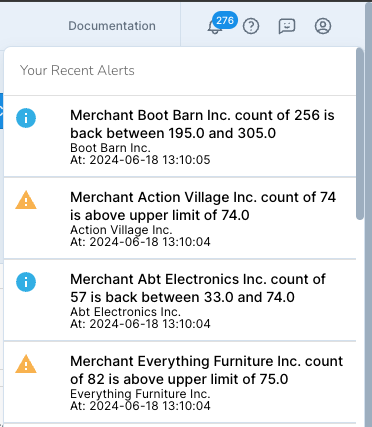Click the Action Village warning triangle icon
The image size is (372, 427).
coord(26,200)
